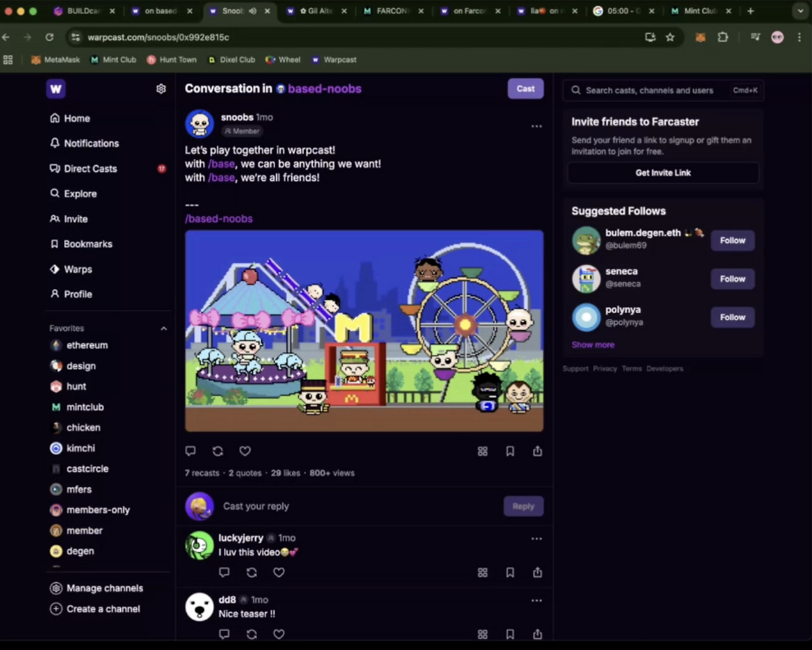This screenshot has height=650, width=812.
Task: Go to Home in sidebar
Action: point(70,118)
